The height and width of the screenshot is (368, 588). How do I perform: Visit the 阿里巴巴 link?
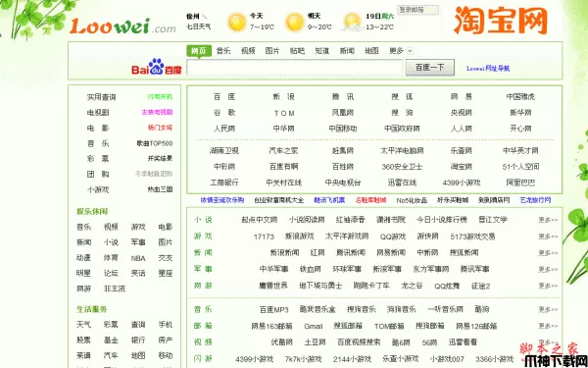pos(520,183)
